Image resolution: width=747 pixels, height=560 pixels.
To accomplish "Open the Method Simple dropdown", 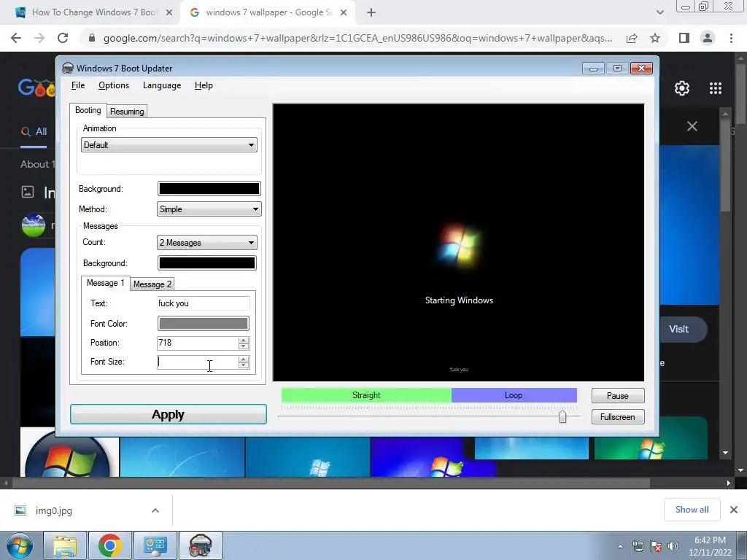I will [209, 209].
